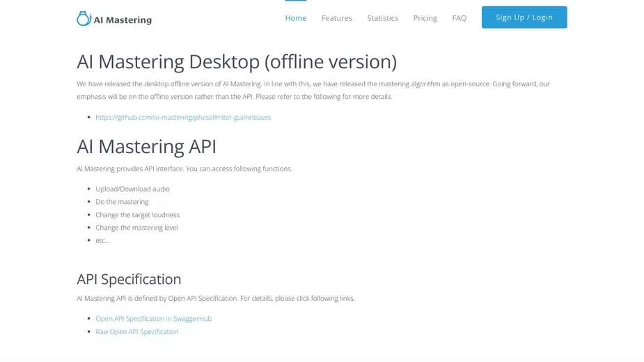The width and height of the screenshot is (644, 362).
Task: Click the 'Upload/Download audio' list item
Action: coord(133,189)
